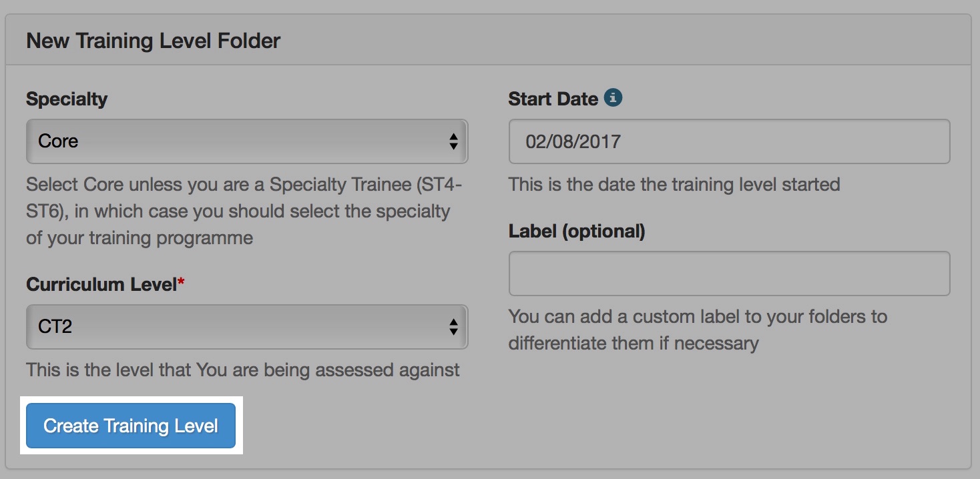Click the 'level that You are being assessed' hint
Viewport: 980px width, 479px height.
pyautogui.click(x=242, y=370)
